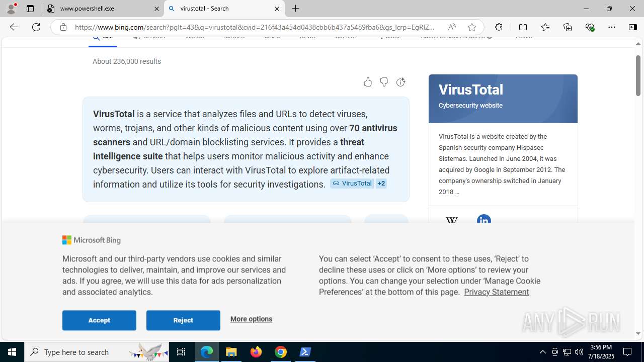The width and height of the screenshot is (644, 362).
Task: Launch Google Chrome from taskbar
Action: point(281,352)
